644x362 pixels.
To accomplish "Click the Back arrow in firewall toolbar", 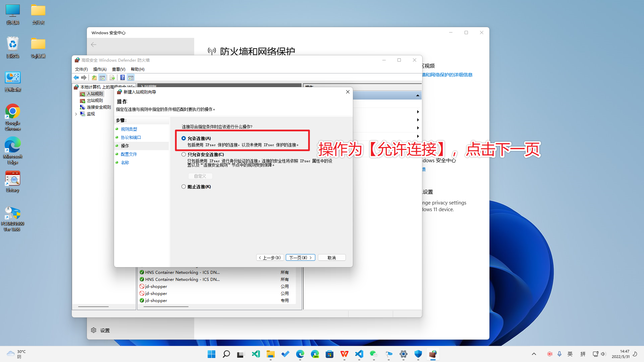I will point(76,78).
